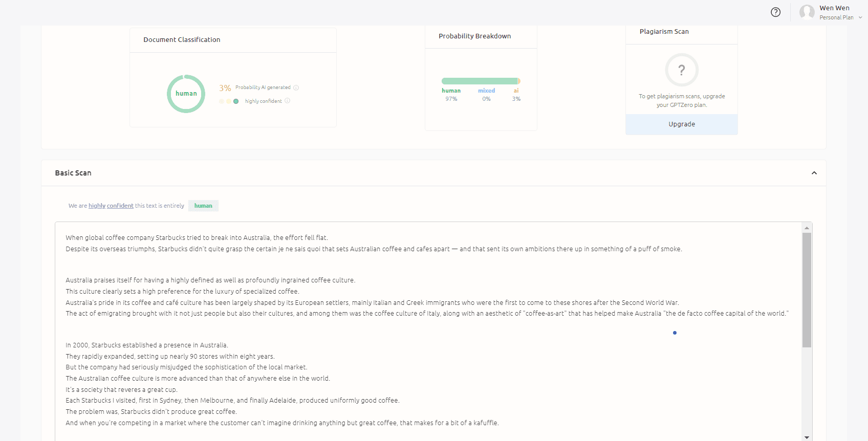Select the mixed label in Probability Breakdown
Image resolution: width=868 pixels, height=441 pixels.
486,91
